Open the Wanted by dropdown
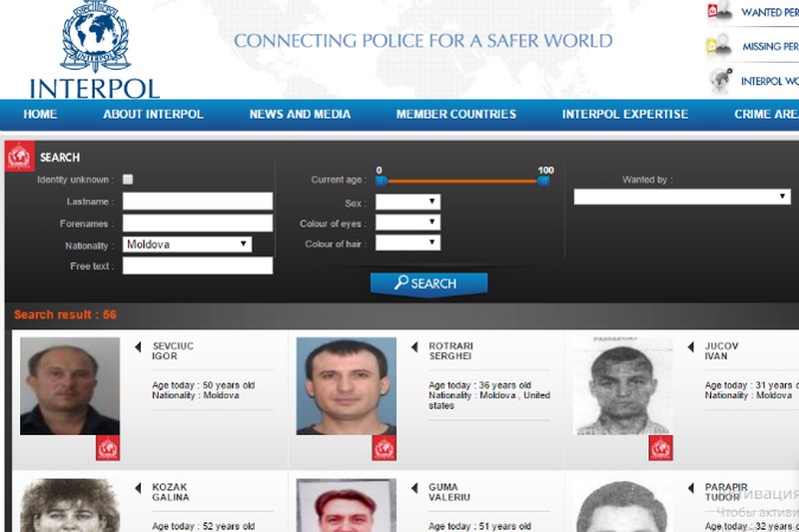The image size is (799, 532). [682, 197]
